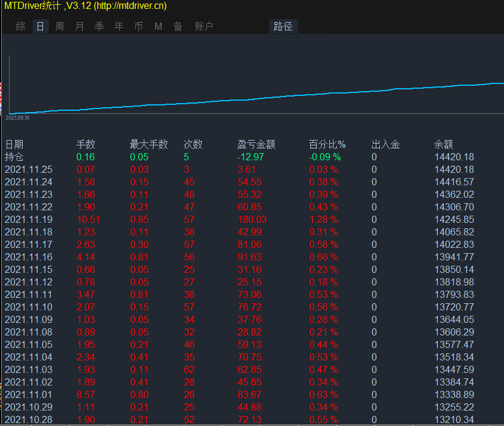Select the 2021.11.10 date row
This screenshot has width=504, height=426.
click(29, 307)
